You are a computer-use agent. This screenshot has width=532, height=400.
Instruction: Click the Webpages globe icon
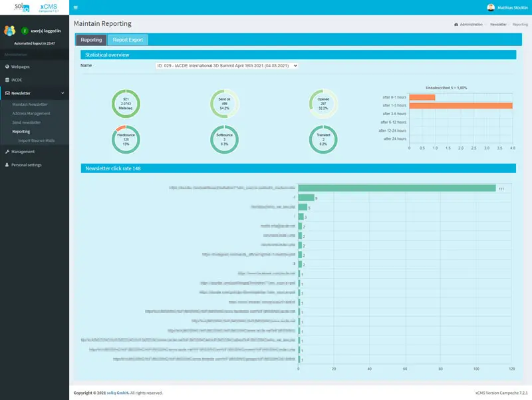[x=7, y=67]
